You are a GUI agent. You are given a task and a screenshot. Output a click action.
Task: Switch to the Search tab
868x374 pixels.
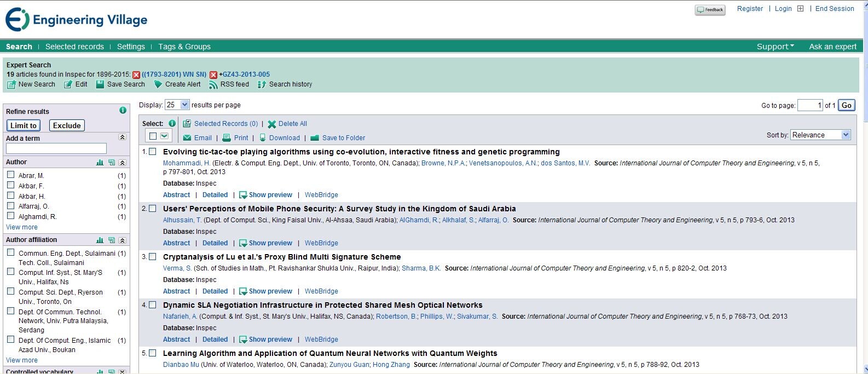(19, 47)
